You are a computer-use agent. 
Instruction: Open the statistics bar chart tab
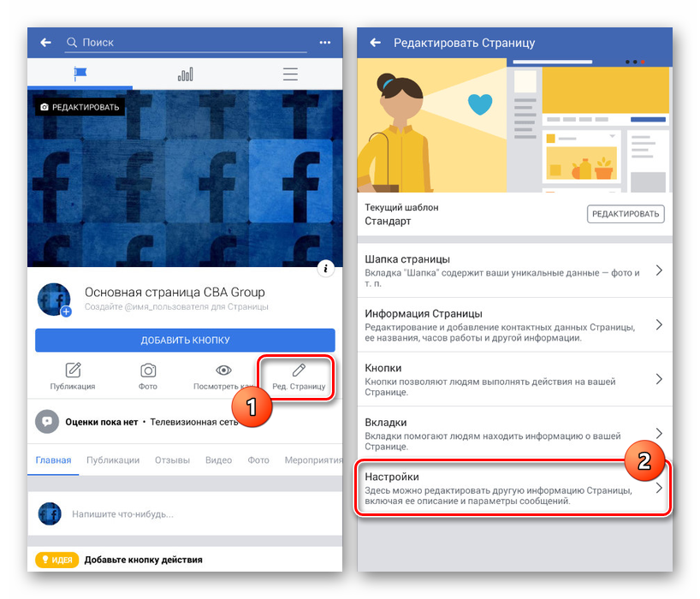(x=185, y=74)
